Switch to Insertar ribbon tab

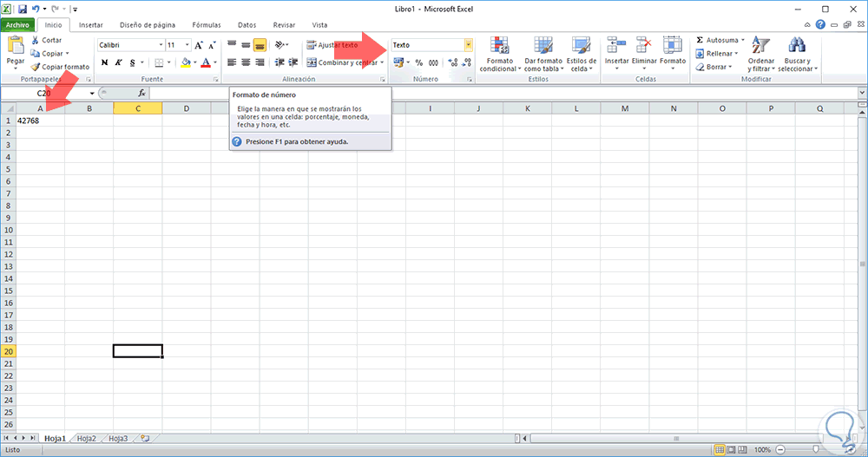(91, 25)
